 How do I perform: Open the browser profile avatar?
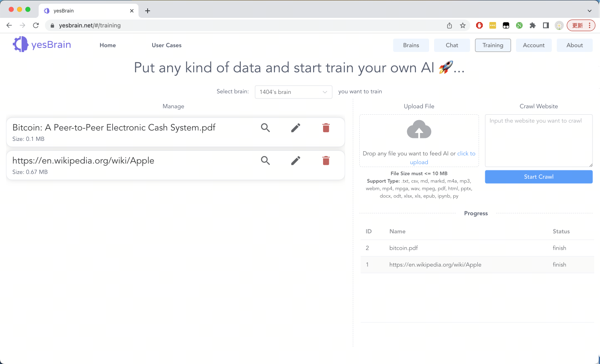click(x=559, y=25)
